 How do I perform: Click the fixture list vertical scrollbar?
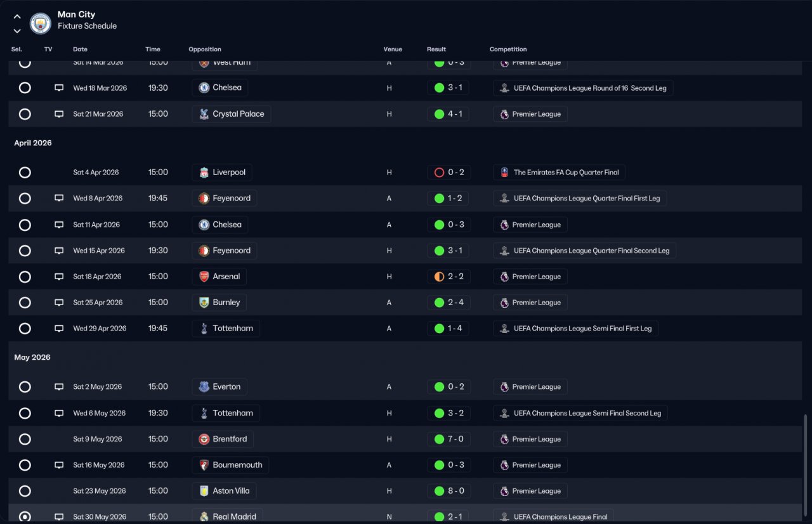[x=806, y=466]
